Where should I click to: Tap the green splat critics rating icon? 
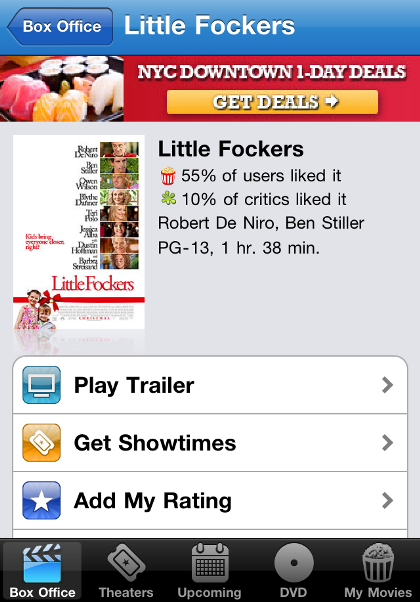[168, 198]
